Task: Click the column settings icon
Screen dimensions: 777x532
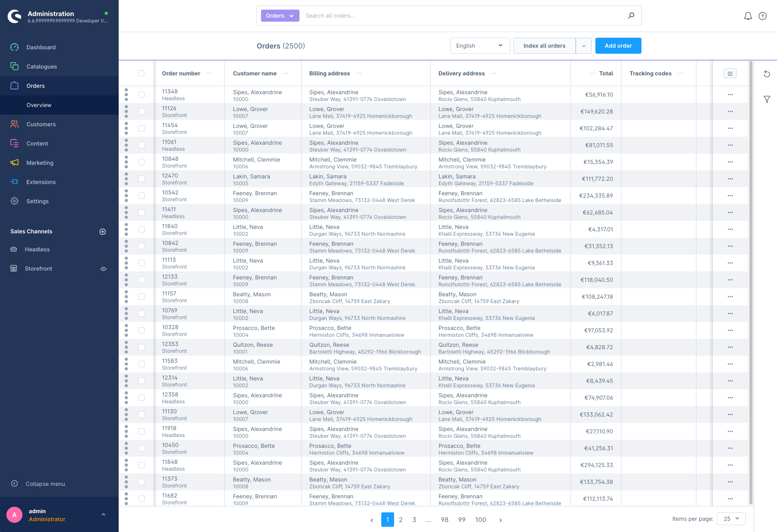Action: [730, 73]
